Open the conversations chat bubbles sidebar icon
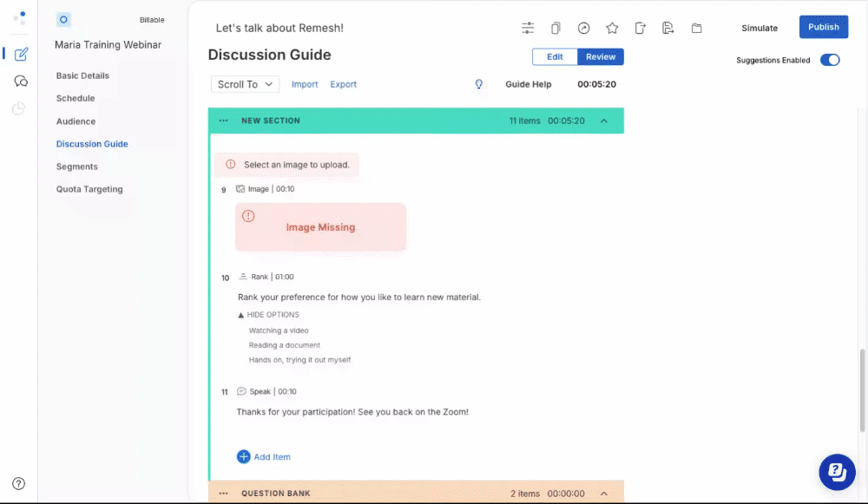The height and width of the screenshot is (504, 868). [22, 81]
